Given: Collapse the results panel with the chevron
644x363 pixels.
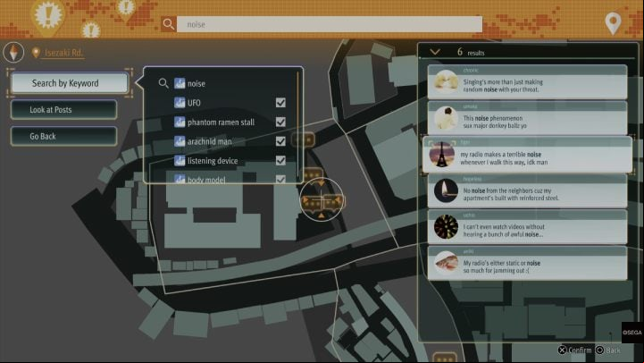Looking at the screenshot, I should [x=435, y=52].
